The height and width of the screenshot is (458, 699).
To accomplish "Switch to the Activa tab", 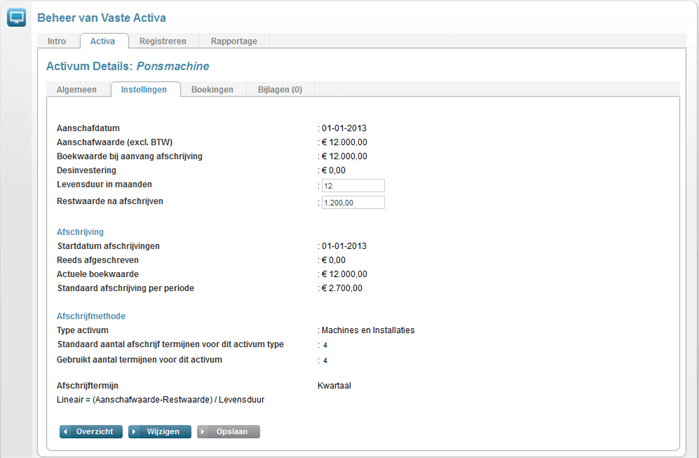I will (103, 41).
